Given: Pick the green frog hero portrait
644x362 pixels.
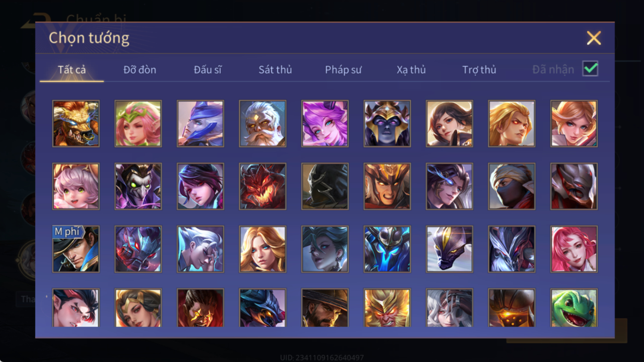Looking at the screenshot, I should (x=574, y=308).
